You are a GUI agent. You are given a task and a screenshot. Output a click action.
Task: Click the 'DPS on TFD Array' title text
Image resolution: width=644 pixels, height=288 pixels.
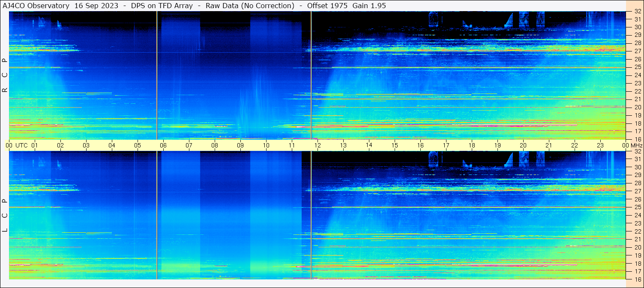162,6
